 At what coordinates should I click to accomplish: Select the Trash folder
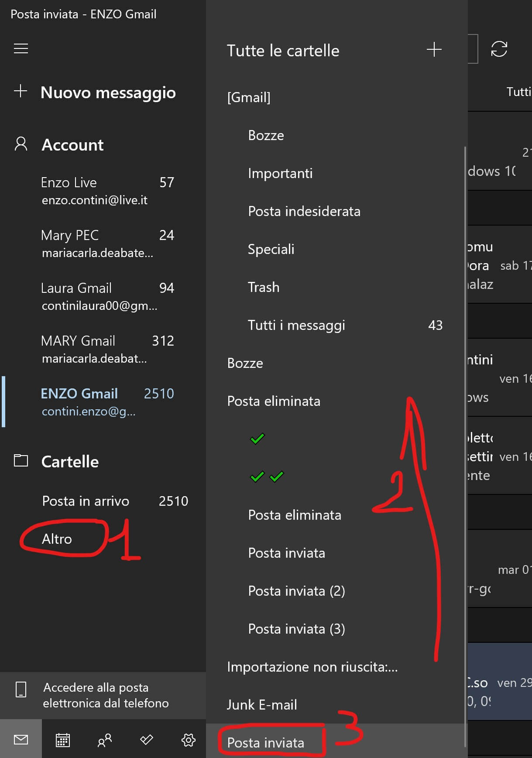click(264, 287)
